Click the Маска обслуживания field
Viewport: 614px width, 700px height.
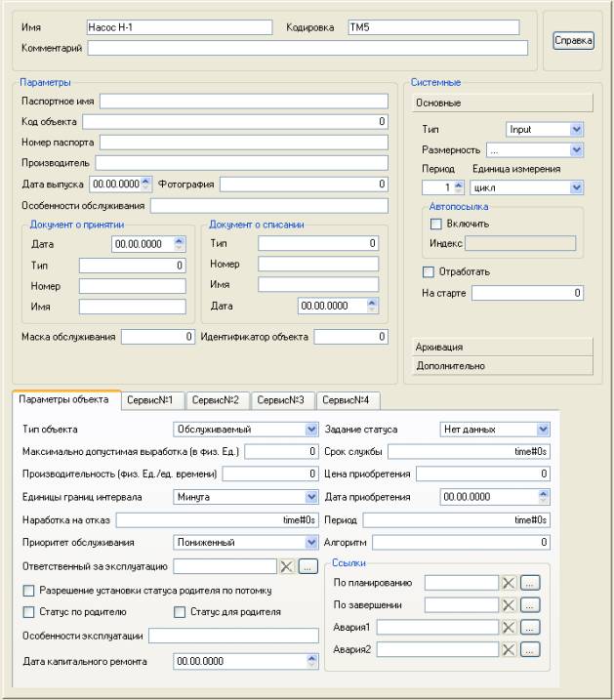(x=158, y=337)
